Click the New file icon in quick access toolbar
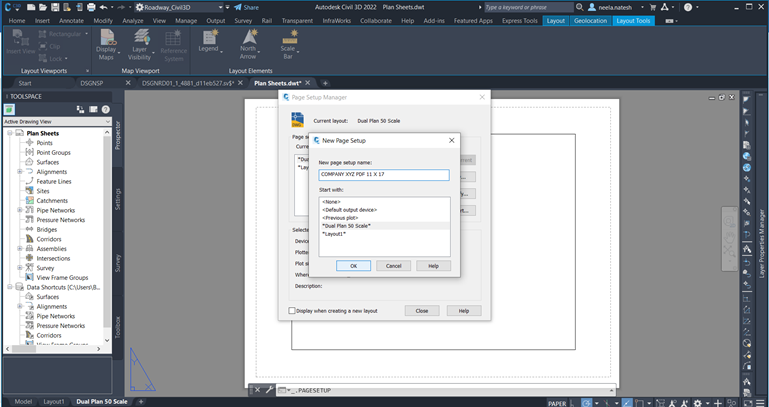Viewport: 769px width, 407px height. pyautogui.click(x=31, y=7)
